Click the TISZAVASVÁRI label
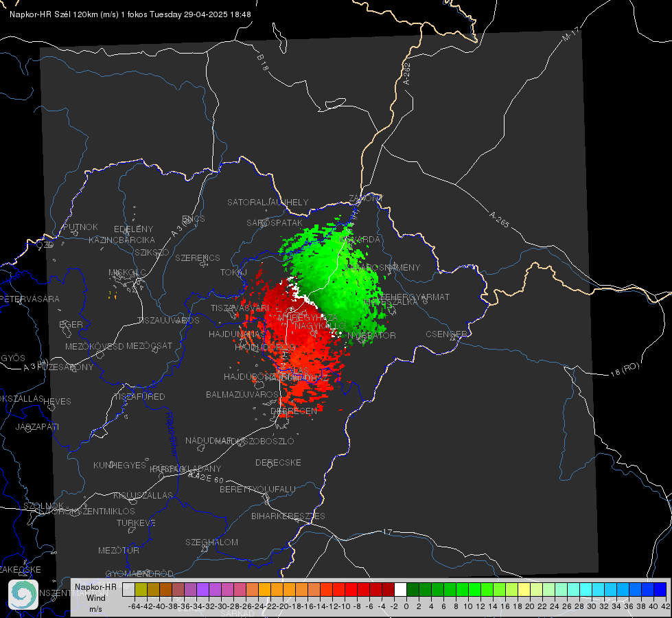Viewport: 672px width, 618px height. (x=240, y=308)
